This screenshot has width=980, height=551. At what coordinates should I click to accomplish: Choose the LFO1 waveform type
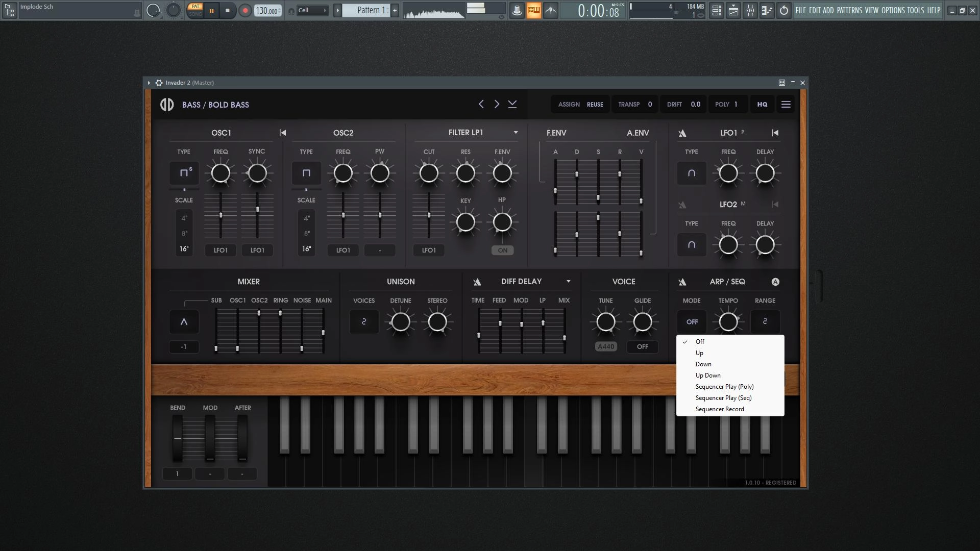pos(692,173)
